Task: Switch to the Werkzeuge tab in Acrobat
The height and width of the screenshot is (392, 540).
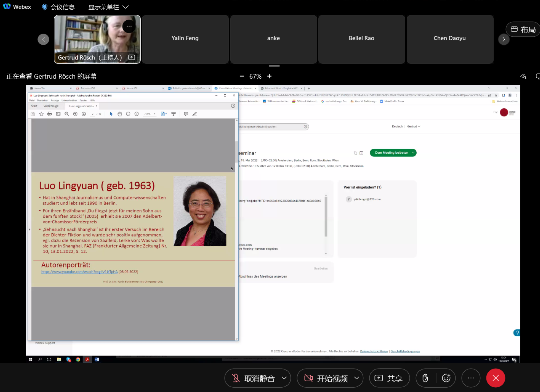Action: pyautogui.click(x=51, y=106)
